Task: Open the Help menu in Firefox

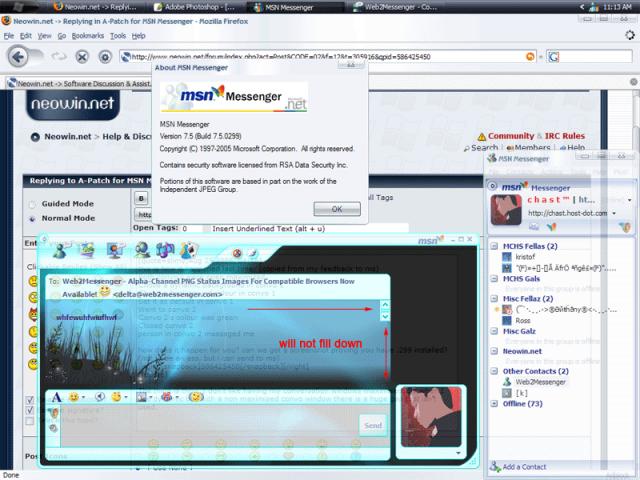Action: pos(138,36)
